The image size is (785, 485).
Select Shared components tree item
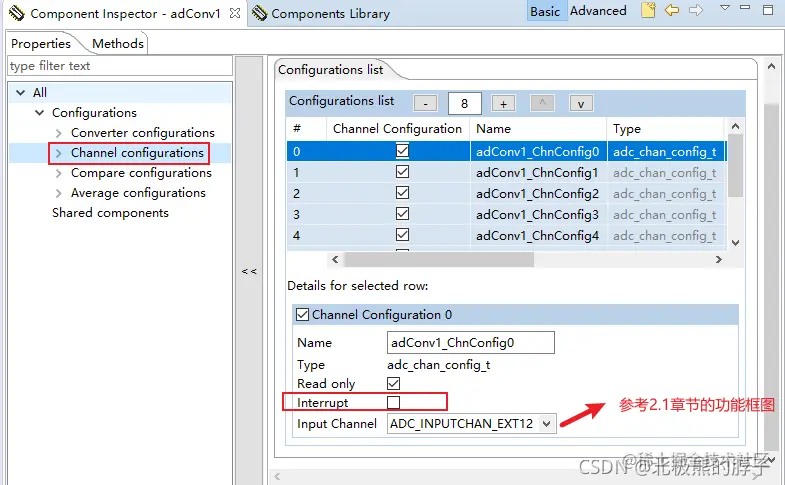[110, 213]
